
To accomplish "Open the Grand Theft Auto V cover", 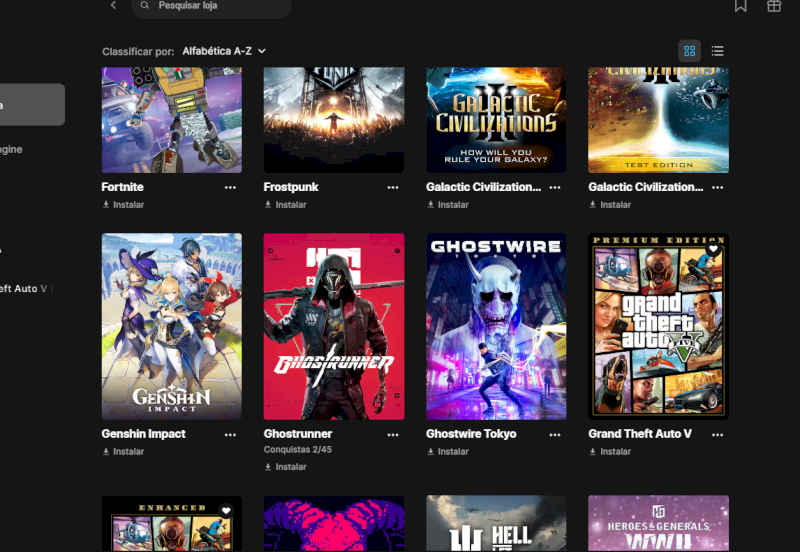I will 658,327.
